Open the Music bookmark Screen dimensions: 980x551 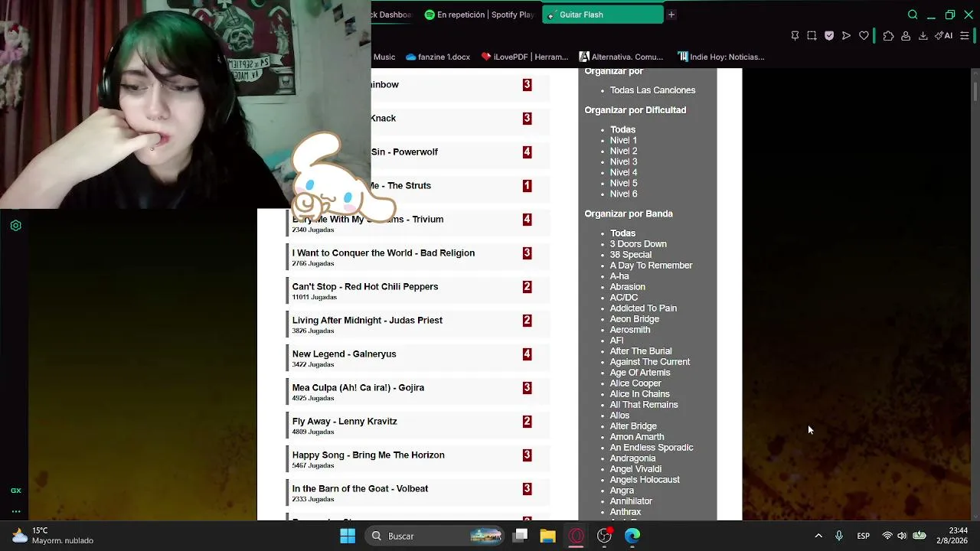coord(384,57)
